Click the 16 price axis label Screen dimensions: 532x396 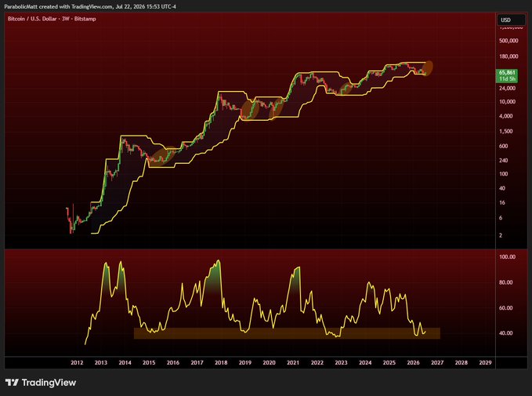(502, 203)
